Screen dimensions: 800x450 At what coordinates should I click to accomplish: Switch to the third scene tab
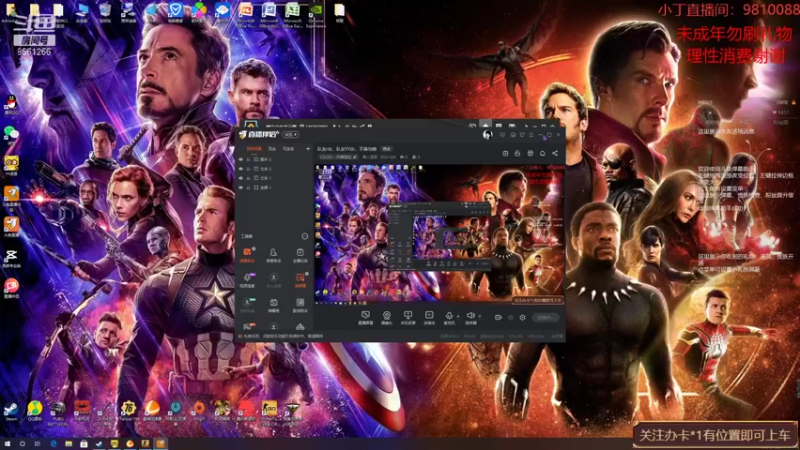[x=288, y=148]
